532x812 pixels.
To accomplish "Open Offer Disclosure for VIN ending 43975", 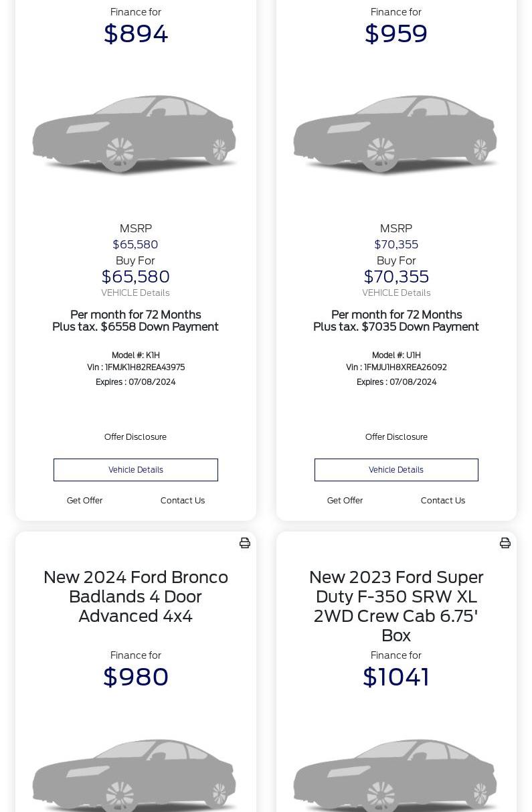I will pyautogui.click(x=135, y=437).
